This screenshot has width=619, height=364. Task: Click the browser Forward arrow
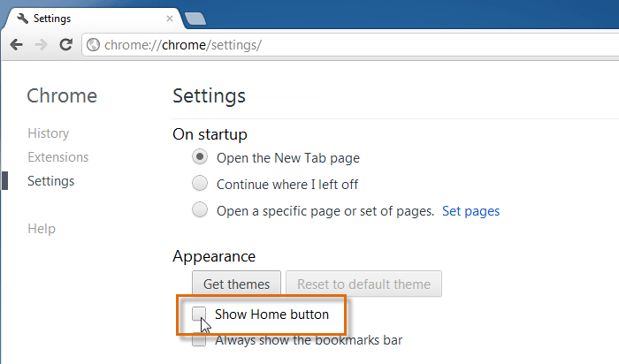[x=41, y=44]
